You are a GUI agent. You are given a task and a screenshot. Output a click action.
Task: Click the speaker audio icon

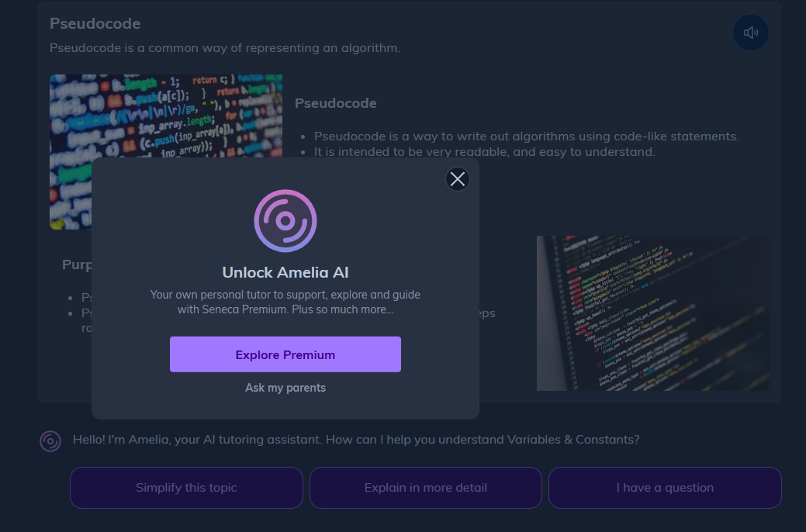tap(750, 33)
